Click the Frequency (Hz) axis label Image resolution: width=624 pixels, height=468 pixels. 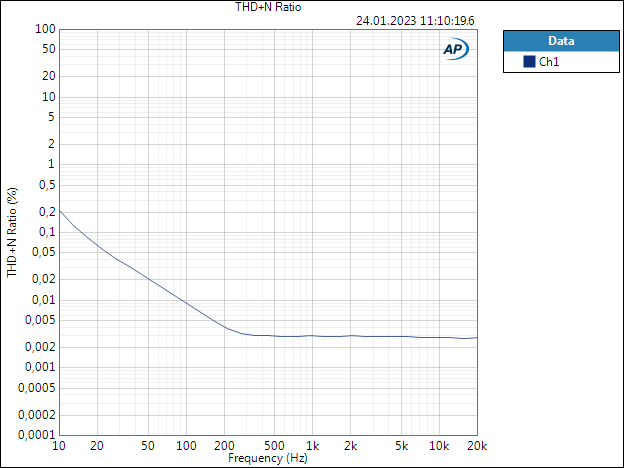pyautogui.click(x=268, y=458)
